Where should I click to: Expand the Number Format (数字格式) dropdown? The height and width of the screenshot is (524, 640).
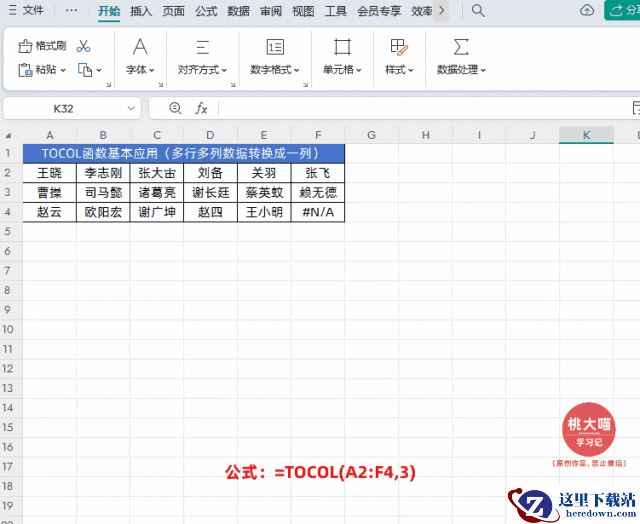(275, 70)
